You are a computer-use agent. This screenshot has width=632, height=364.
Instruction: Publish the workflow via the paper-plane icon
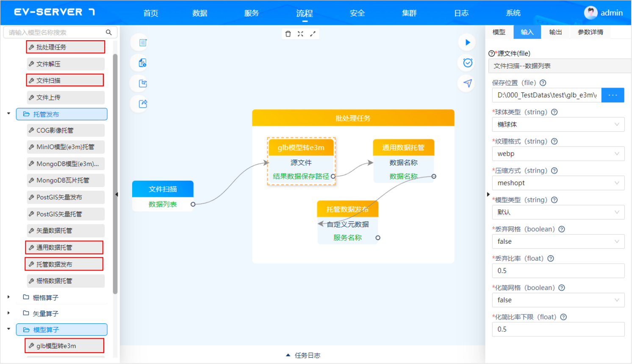(x=467, y=83)
